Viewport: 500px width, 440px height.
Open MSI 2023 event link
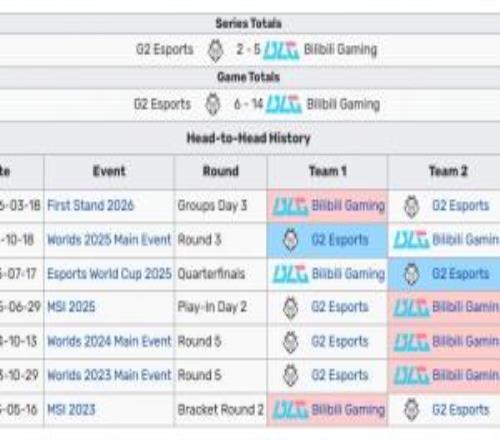click(x=71, y=409)
